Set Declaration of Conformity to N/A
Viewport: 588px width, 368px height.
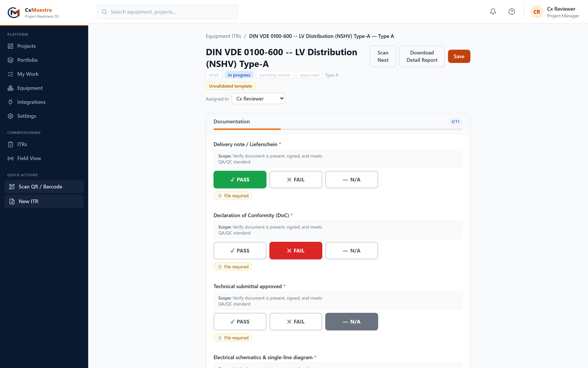[352, 251]
